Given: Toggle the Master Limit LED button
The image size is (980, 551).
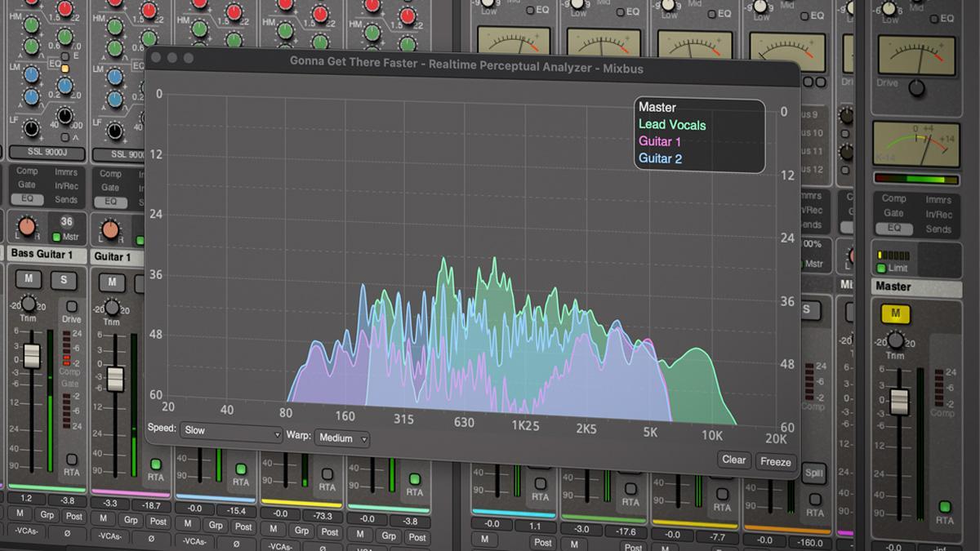Looking at the screenshot, I should [881, 268].
